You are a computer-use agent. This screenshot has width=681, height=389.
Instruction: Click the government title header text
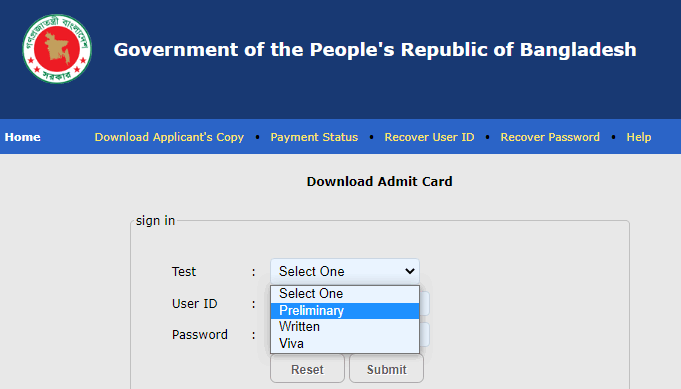coord(375,49)
